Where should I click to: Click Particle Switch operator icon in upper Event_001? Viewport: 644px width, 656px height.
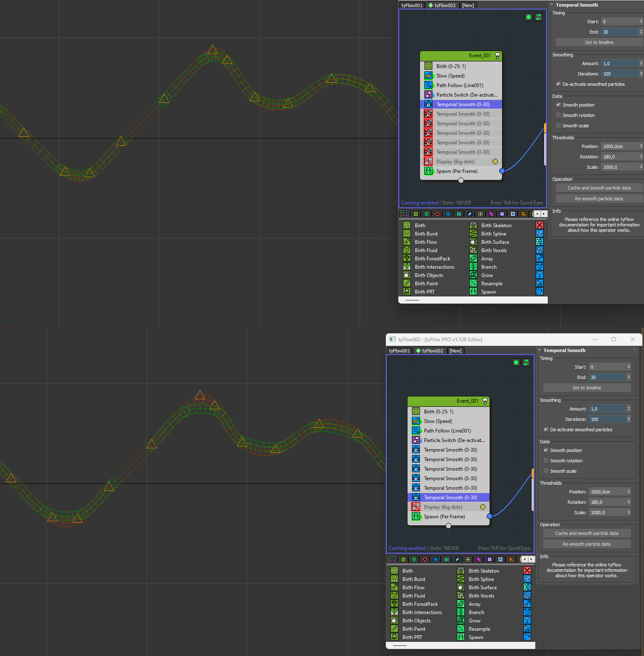point(428,95)
